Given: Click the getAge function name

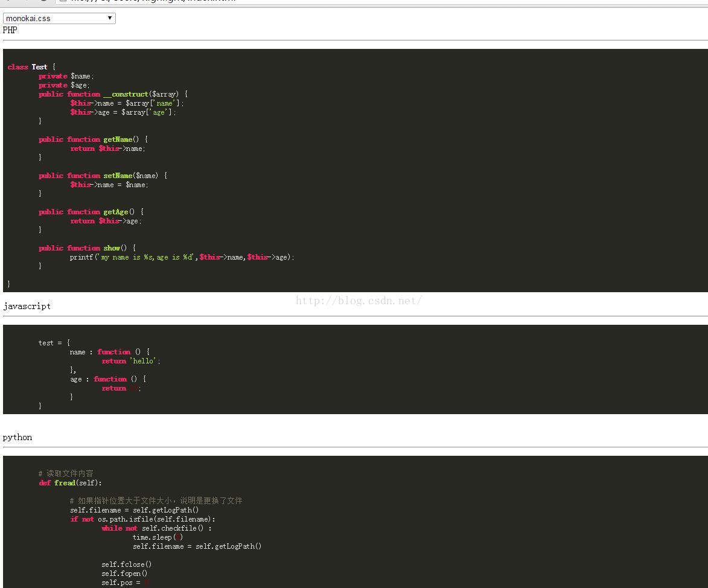Looking at the screenshot, I should [115, 212].
